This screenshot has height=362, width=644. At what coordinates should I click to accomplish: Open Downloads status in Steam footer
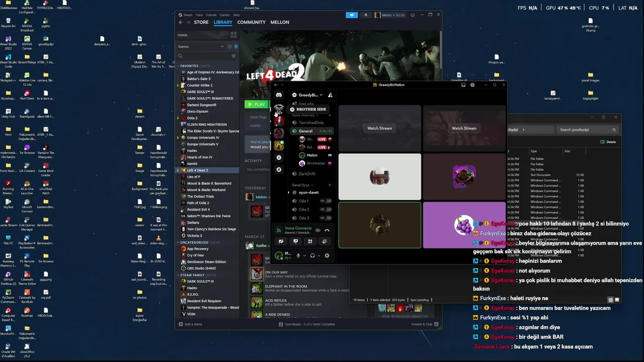(x=307, y=324)
